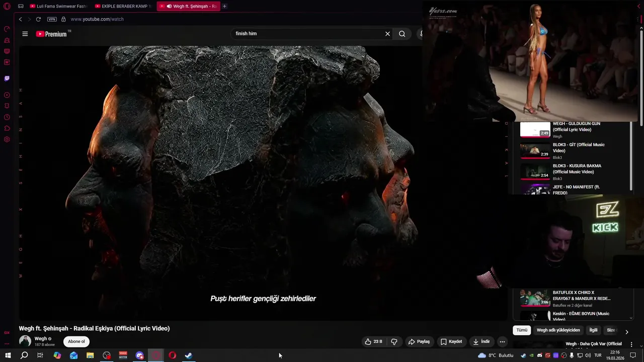The width and height of the screenshot is (644, 362).
Task: Reload the YouTube page
Action: point(38,19)
